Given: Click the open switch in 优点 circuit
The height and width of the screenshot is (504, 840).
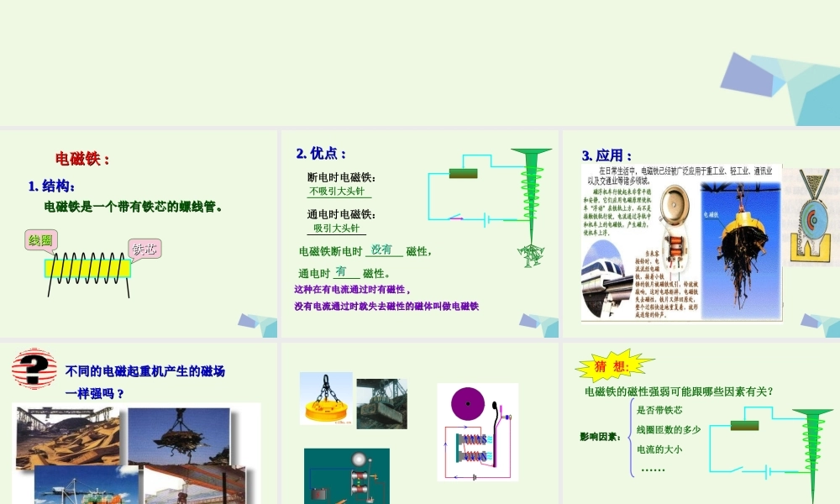Looking at the screenshot, I should point(454,217).
